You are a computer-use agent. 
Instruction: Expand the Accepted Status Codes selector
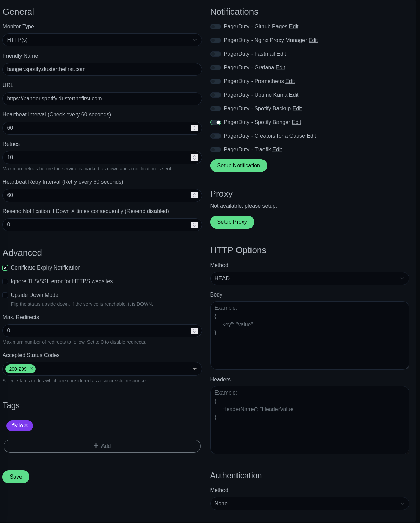pos(194,369)
